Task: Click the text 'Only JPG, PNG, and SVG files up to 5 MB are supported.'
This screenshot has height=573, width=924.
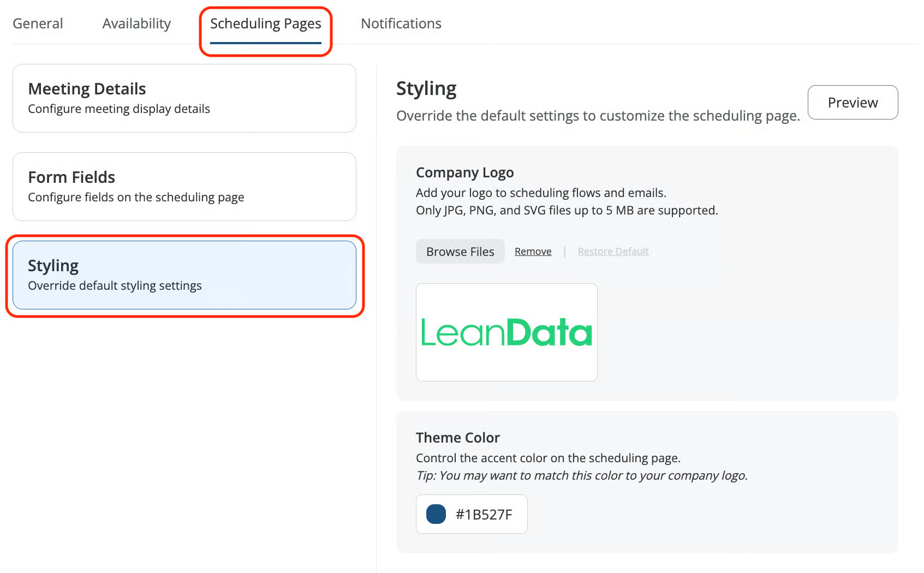Action: tap(567, 210)
